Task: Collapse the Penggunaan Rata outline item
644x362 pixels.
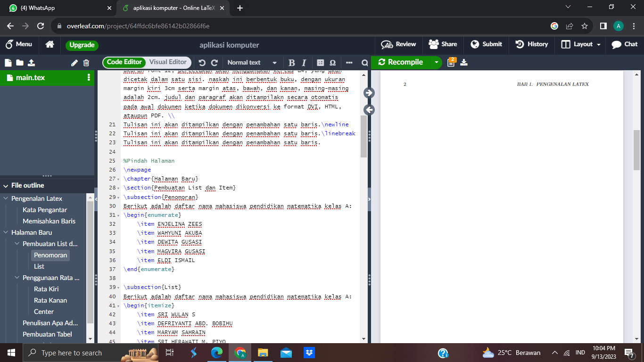Action: pos(17,278)
